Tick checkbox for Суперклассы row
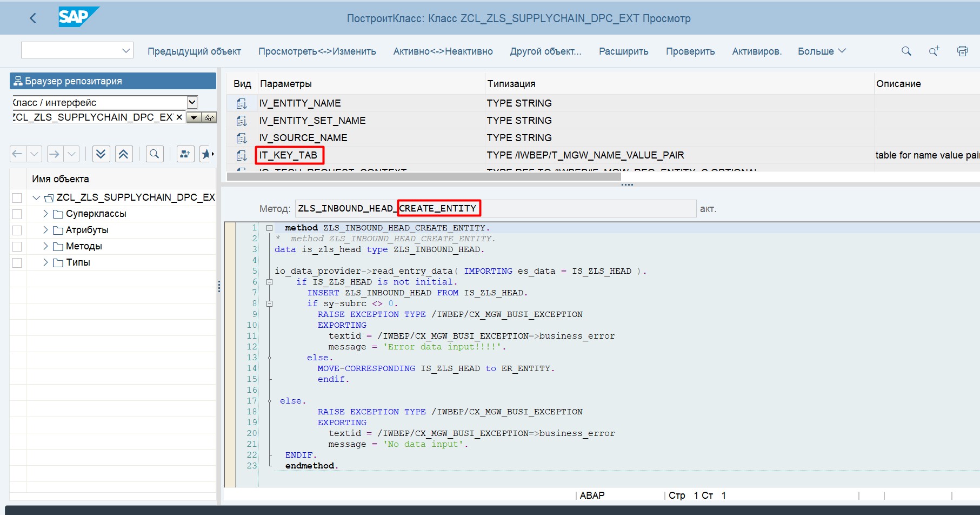This screenshot has height=515, width=980. 17,214
